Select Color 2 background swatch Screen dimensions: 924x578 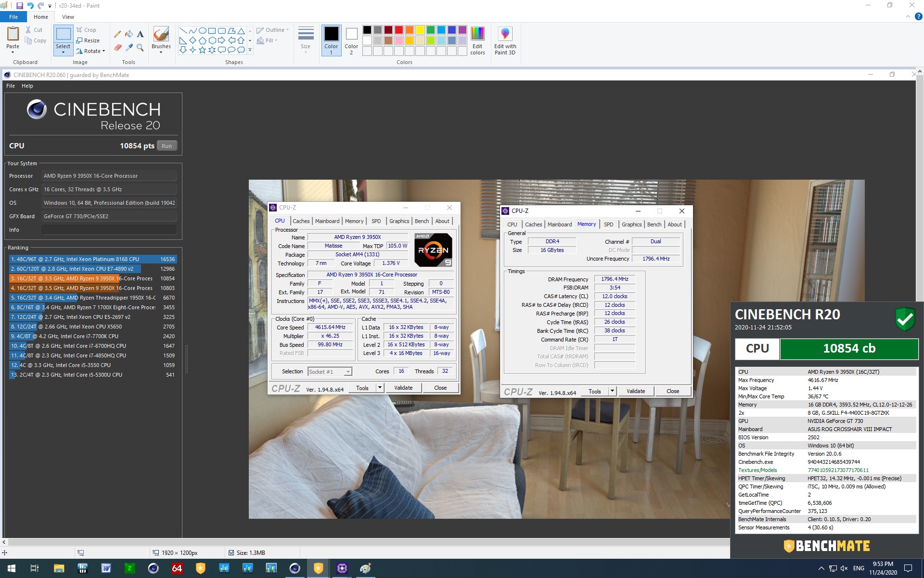pos(351,40)
